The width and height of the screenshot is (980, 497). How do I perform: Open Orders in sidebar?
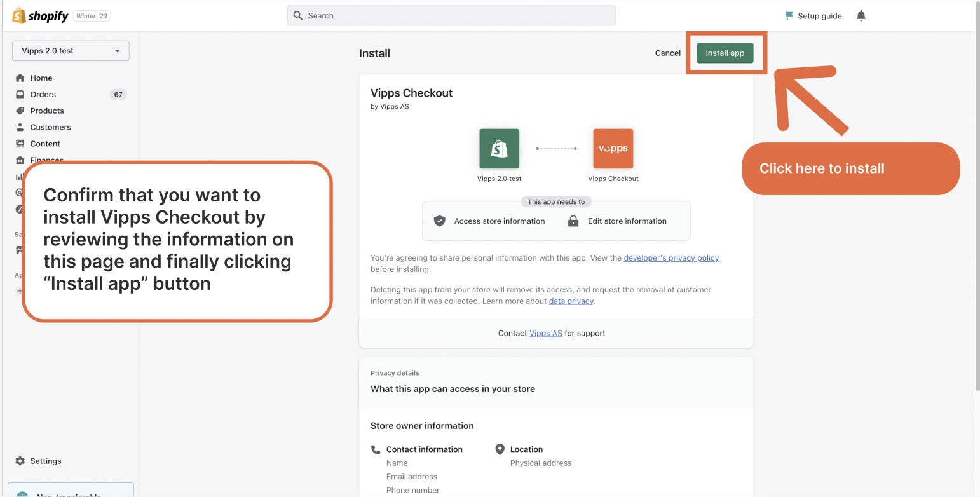(43, 94)
